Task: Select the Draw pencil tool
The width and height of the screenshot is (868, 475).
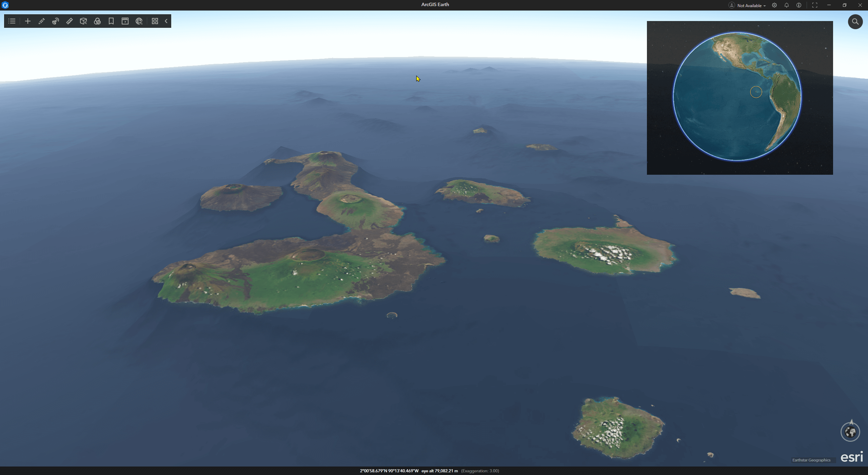Action: coord(42,21)
